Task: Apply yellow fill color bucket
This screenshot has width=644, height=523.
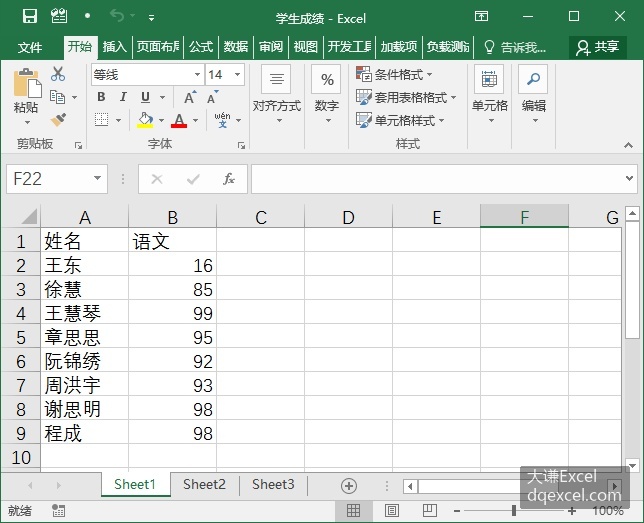Action: [x=145, y=120]
